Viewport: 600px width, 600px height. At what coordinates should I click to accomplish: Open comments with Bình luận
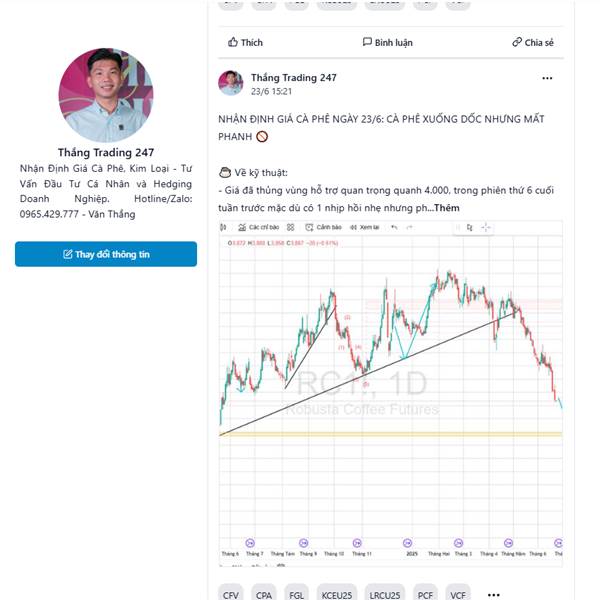387,42
